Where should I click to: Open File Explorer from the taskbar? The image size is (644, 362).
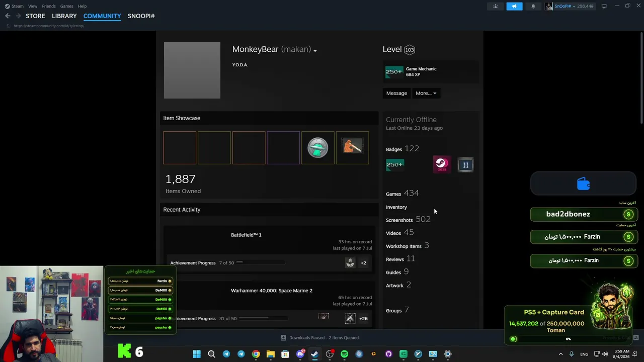point(271,354)
